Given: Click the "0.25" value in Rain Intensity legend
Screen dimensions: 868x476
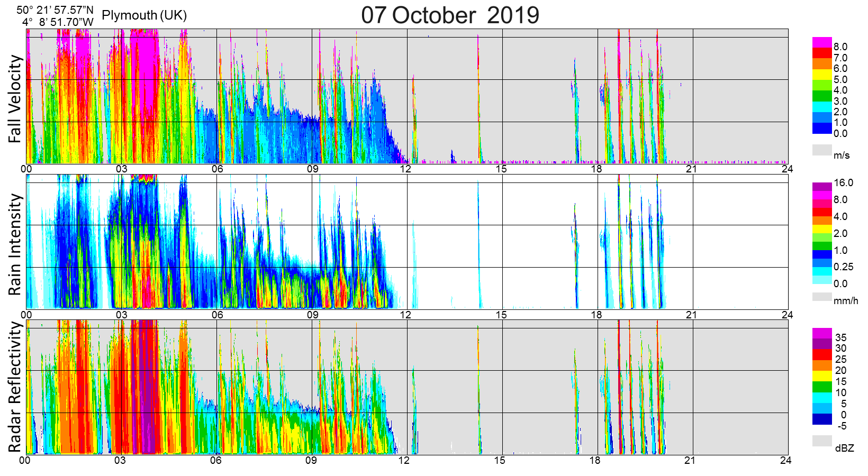Looking at the screenshot, I should [x=844, y=267].
